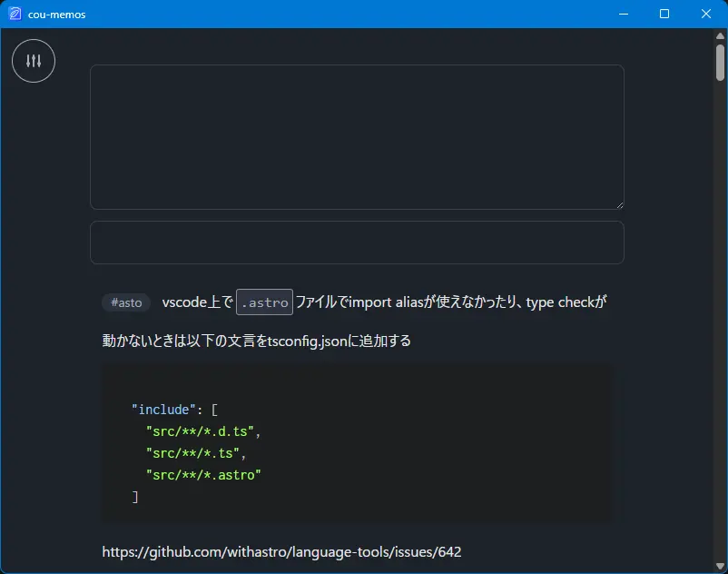Select the #asto tag

[126, 302]
